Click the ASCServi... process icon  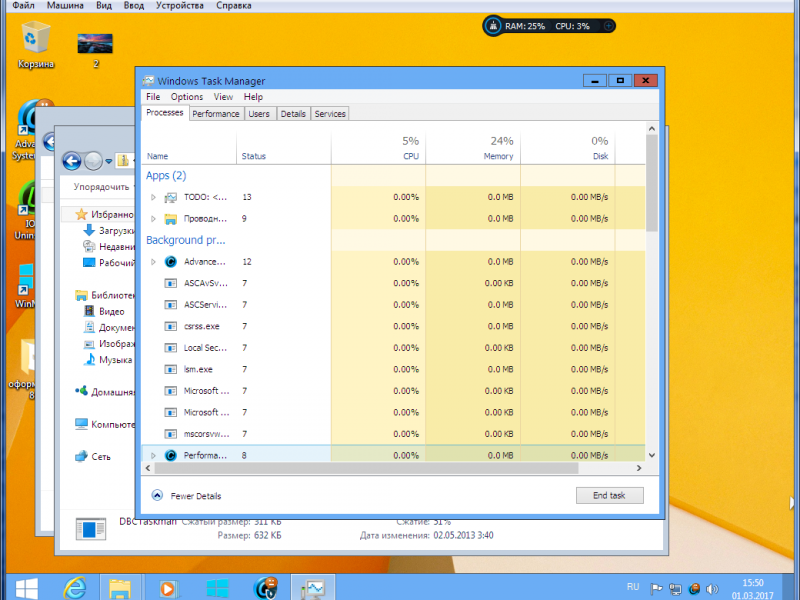tap(170, 305)
